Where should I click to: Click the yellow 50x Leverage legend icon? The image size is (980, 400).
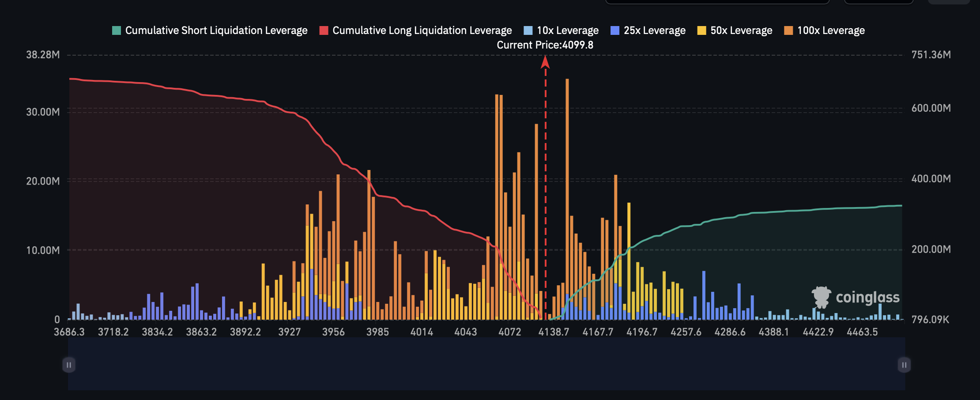point(701,30)
